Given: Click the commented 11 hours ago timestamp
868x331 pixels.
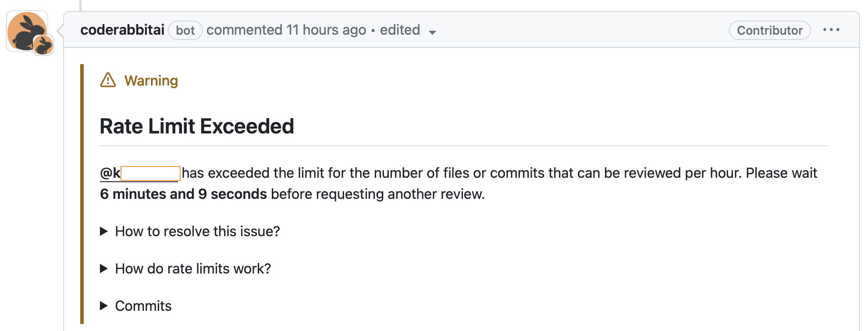Looking at the screenshot, I should pos(286,30).
